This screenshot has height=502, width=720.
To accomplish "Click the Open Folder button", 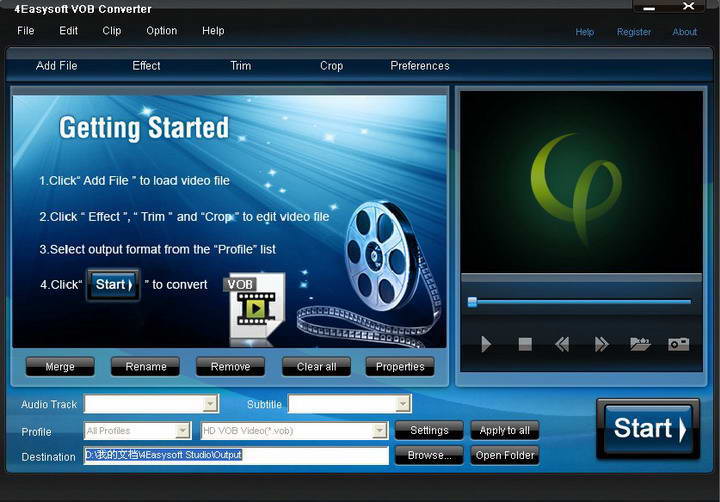I will pos(505,455).
